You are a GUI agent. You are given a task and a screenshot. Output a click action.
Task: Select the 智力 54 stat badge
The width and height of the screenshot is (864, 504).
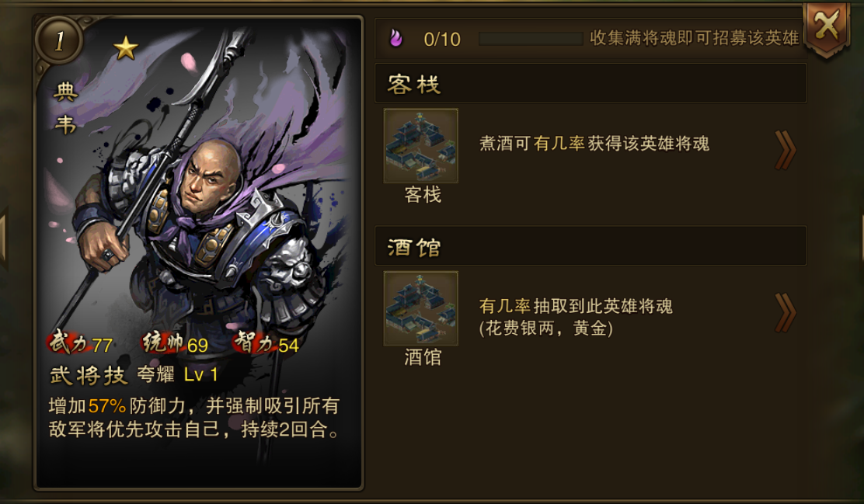pyautogui.click(x=267, y=344)
